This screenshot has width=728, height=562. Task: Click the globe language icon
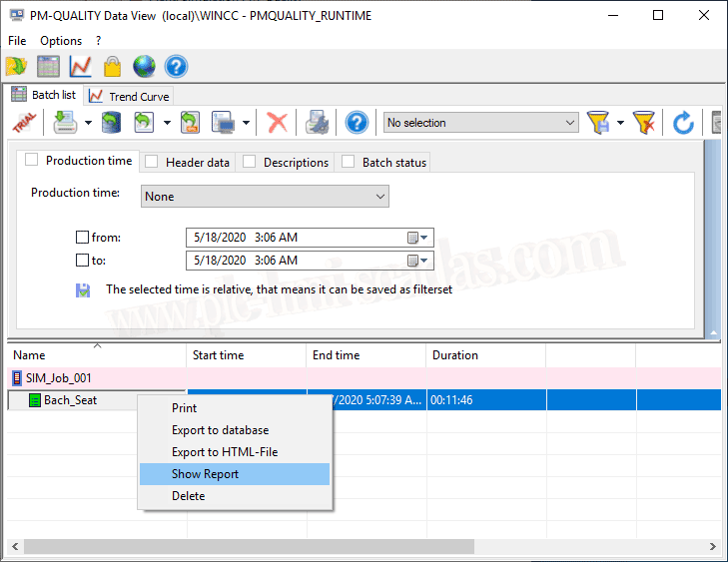tap(144, 67)
